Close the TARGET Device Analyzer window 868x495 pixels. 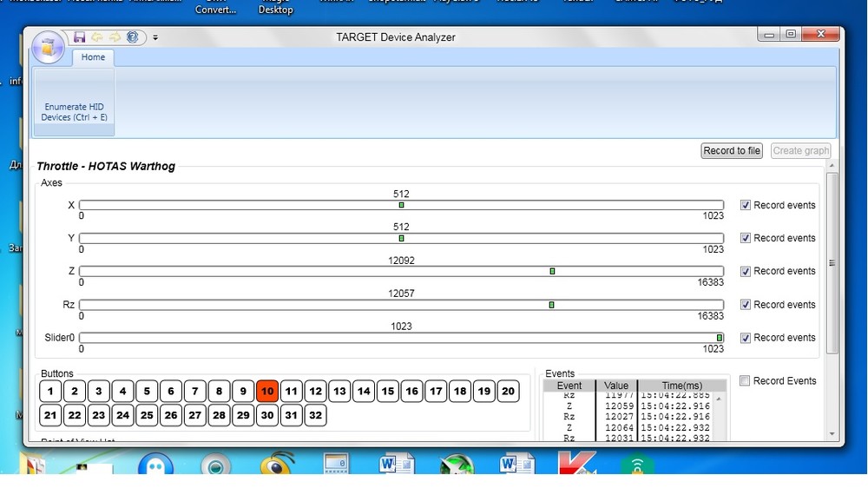tap(821, 35)
